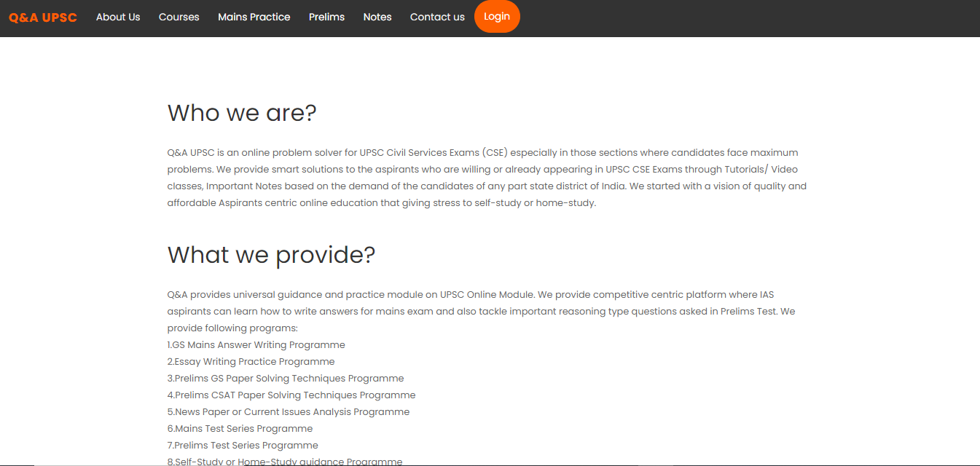Screen dimensions: 980x466
Task: Click '6.Mains Test Series Programme'
Action: point(240,429)
